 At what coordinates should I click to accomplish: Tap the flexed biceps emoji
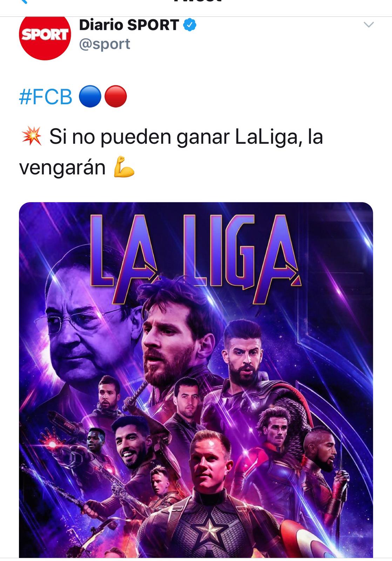pyautogui.click(x=124, y=167)
